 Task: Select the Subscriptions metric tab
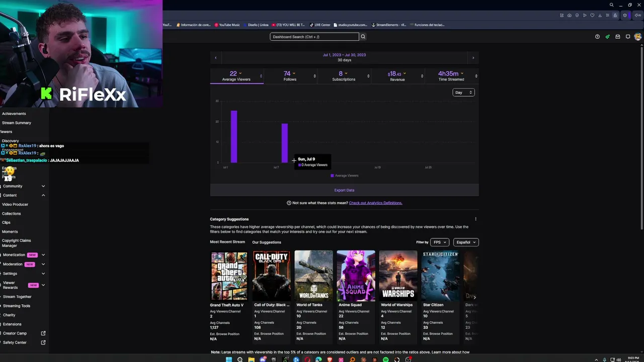coord(344,76)
